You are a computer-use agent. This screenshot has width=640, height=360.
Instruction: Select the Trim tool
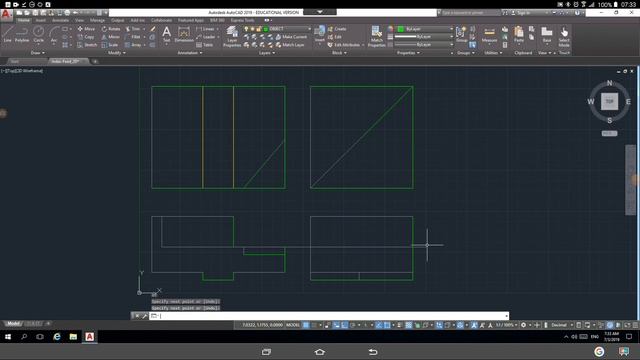(x=133, y=29)
